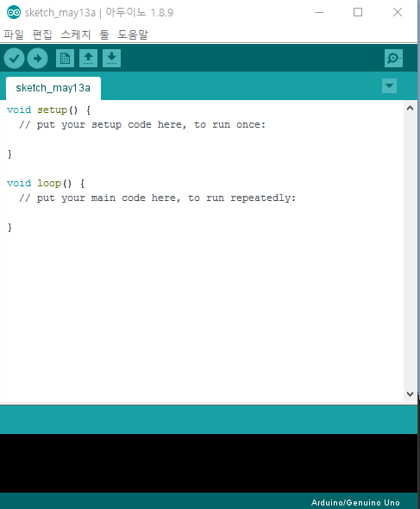Click the 'put your main code here' comment
The height and width of the screenshot is (509, 420).
tap(158, 198)
